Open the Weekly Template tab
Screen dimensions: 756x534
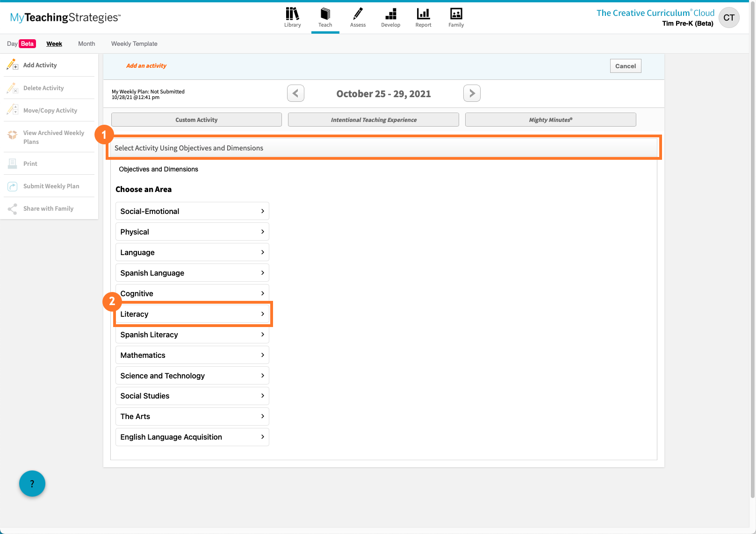134,44
